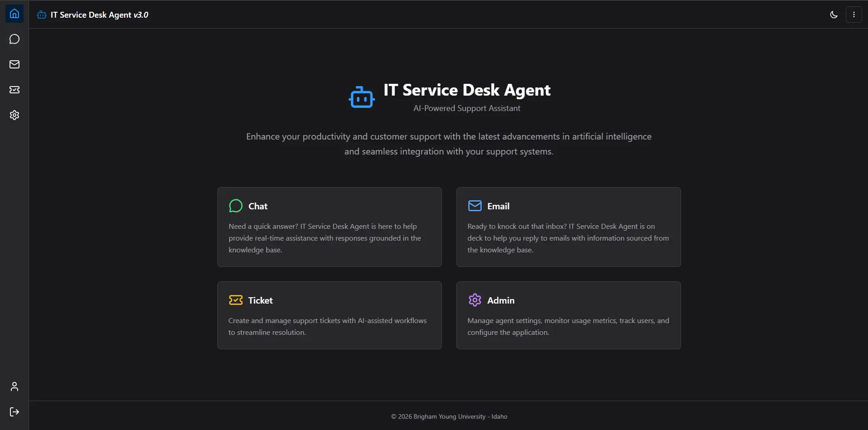Click the Enhance your productivity tagline

click(449, 144)
